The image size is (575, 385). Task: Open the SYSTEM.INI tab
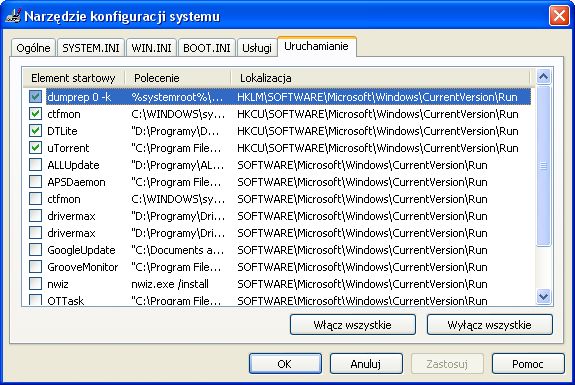91,48
